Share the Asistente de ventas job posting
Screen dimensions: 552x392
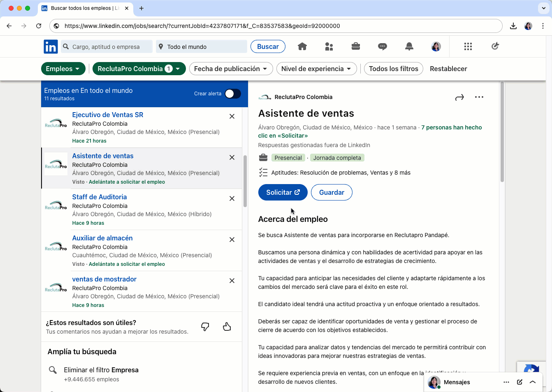(459, 97)
